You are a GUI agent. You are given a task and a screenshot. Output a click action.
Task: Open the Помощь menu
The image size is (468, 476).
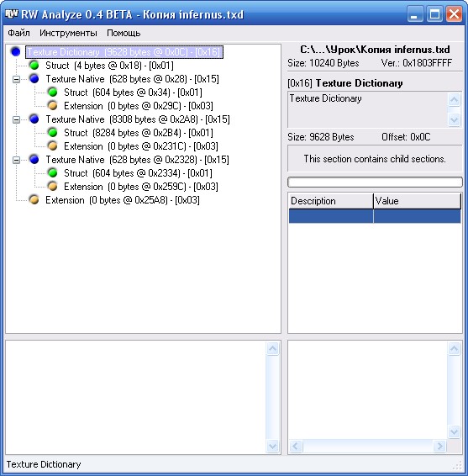click(124, 33)
